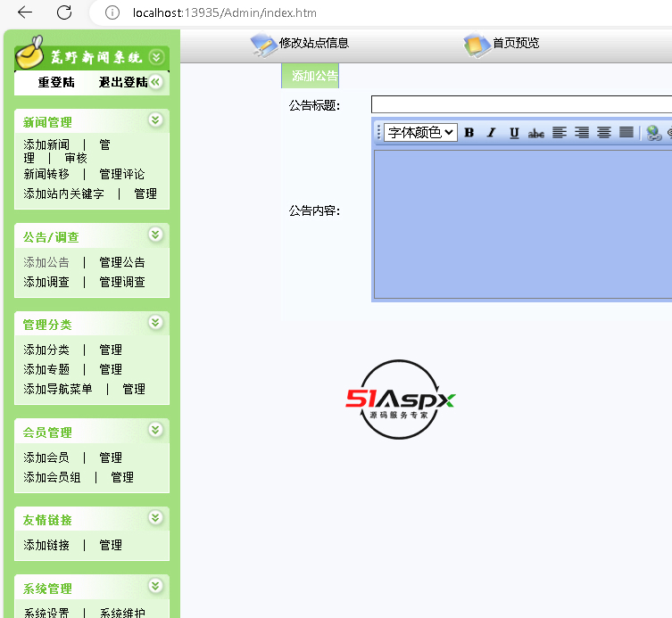Collapse the 新闻管理 section

pyautogui.click(x=155, y=119)
